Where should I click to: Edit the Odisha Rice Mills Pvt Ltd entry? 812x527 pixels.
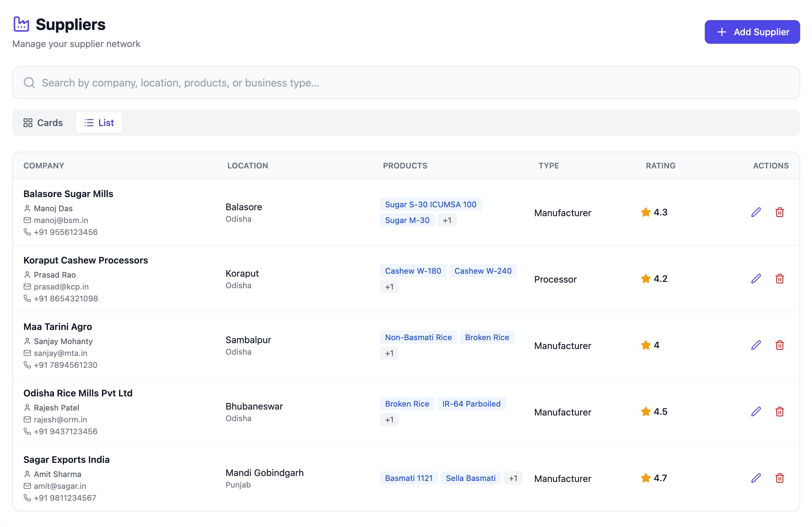pyautogui.click(x=756, y=412)
